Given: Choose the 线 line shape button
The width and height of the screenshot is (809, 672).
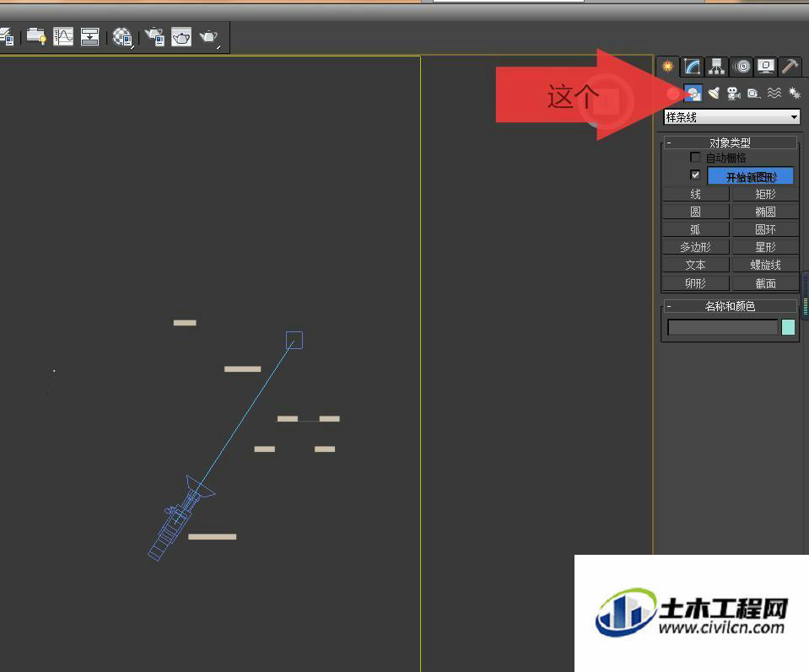Looking at the screenshot, I should point(695,194).
